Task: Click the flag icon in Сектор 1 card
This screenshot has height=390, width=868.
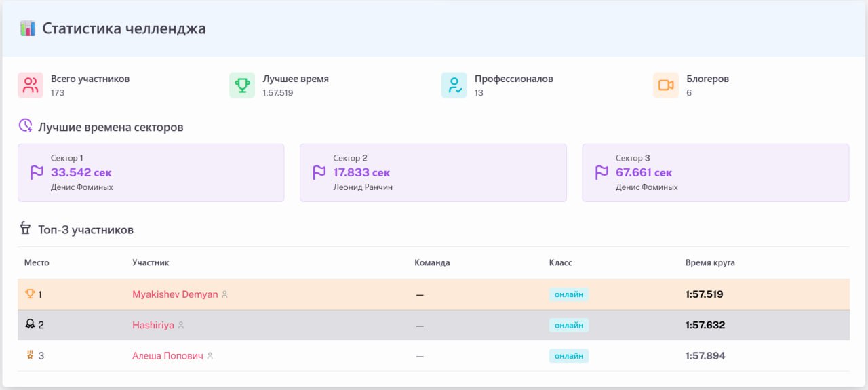Action: [37, 172]
